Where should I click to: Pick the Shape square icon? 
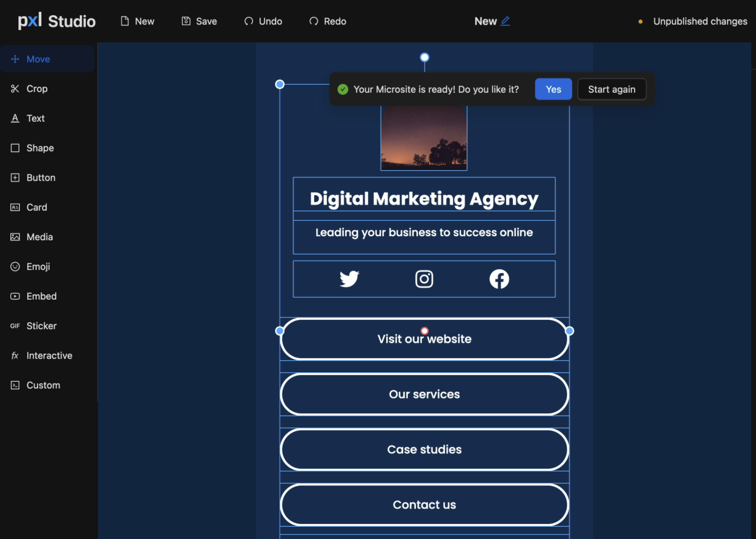coord(15,148)
